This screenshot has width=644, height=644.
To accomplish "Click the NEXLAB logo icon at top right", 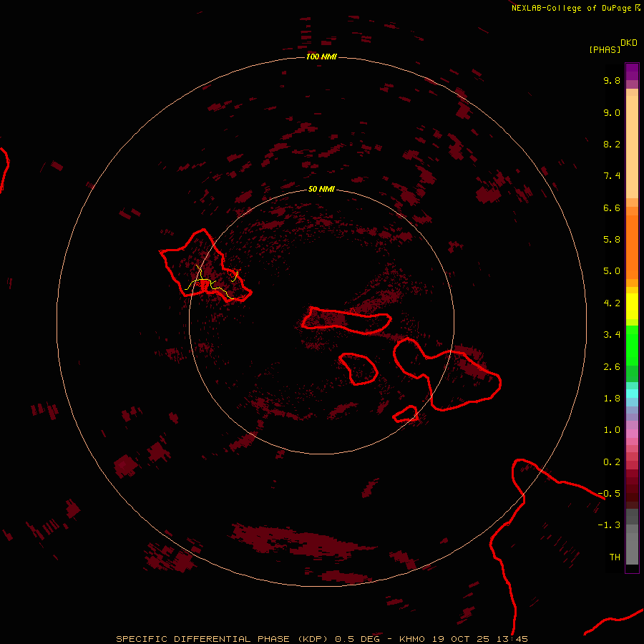I will click(638, 8).
